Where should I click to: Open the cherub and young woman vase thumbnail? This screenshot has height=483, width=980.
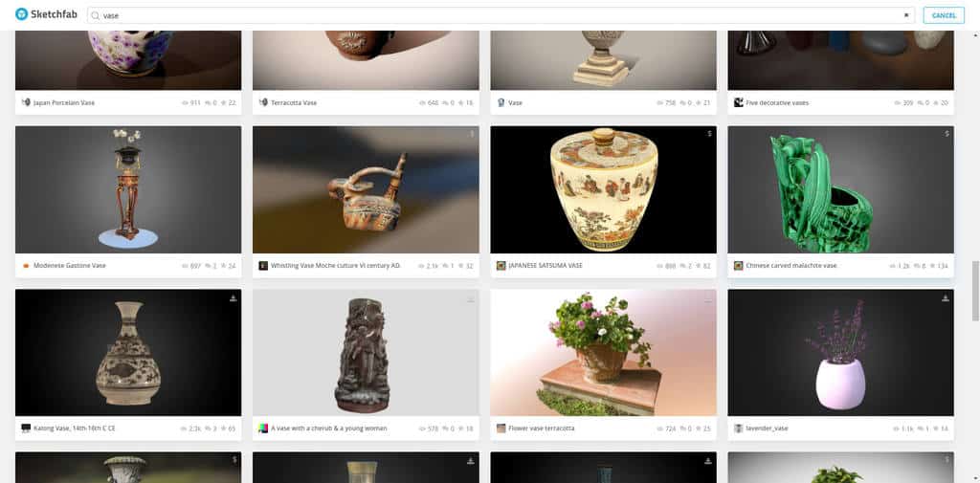(x=366, y=352)
